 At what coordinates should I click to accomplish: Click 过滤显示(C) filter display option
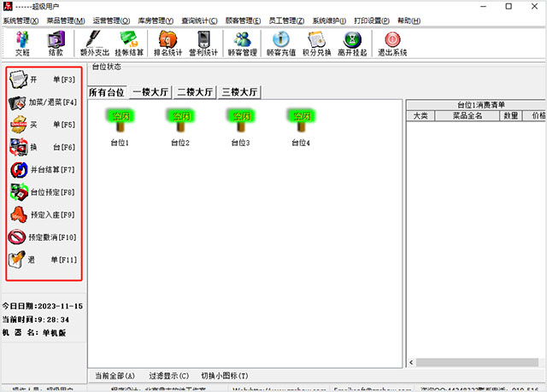(168, 376)
